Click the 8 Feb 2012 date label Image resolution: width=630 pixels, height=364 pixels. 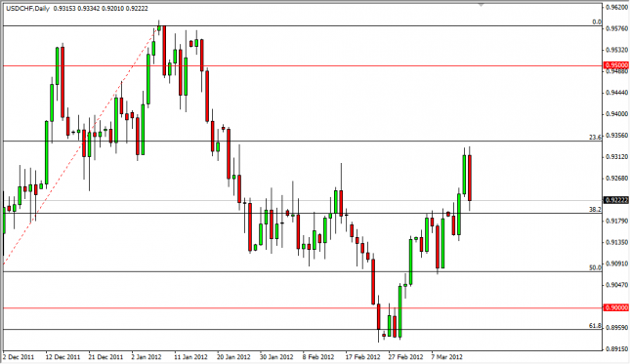[x=318, y=357]
